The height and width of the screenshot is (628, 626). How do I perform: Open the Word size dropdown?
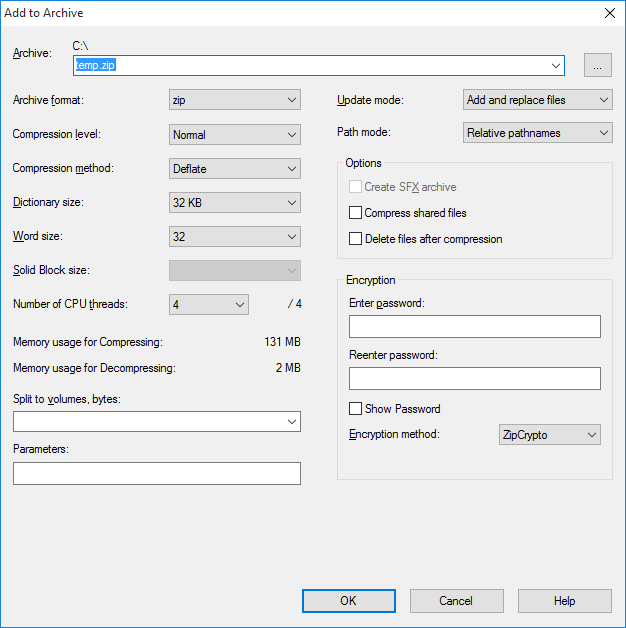pyautogui.click(x=235, y=237)
